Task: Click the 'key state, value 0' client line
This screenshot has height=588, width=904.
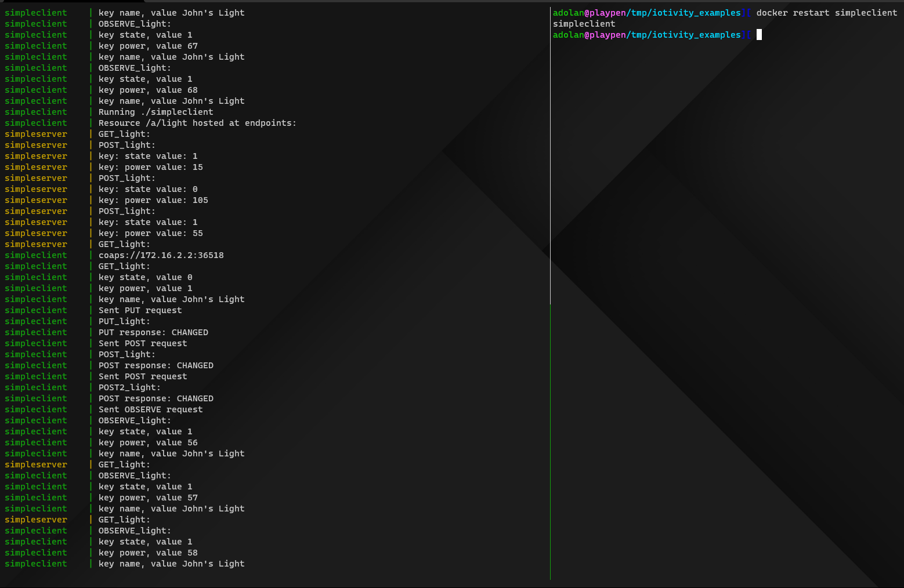Action: [x=145, y=277]
